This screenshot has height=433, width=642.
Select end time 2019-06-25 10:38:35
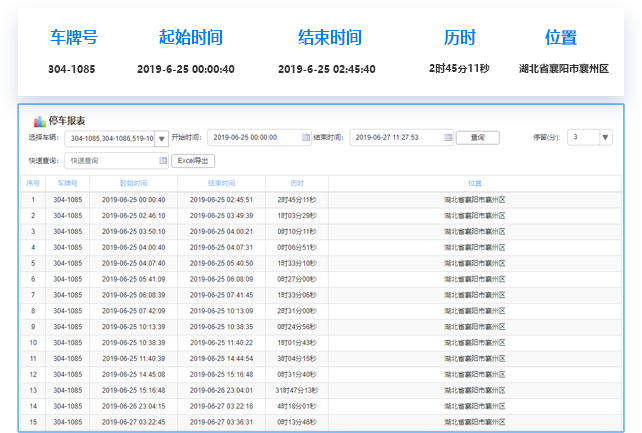222,327
